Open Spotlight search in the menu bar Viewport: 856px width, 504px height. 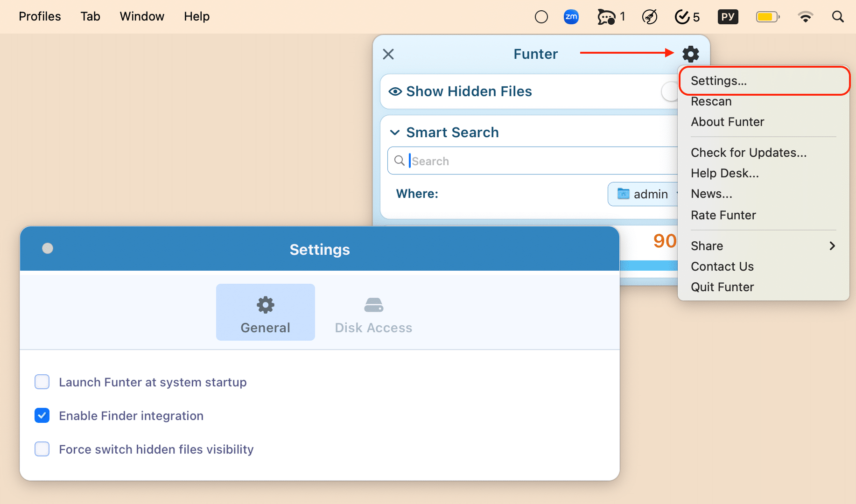tap(838, 17)
